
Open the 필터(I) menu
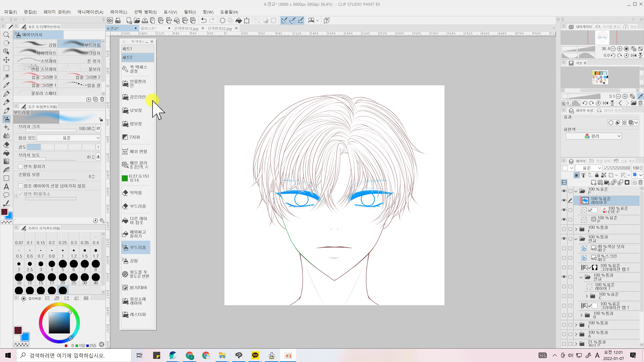[x=190, y=12]
